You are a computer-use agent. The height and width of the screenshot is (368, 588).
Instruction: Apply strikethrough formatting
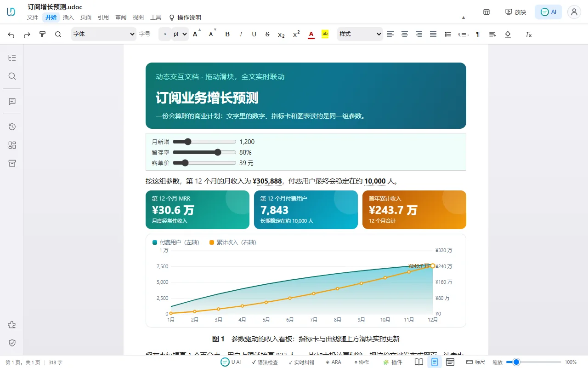pyautogui.click(x=267, y=34)
